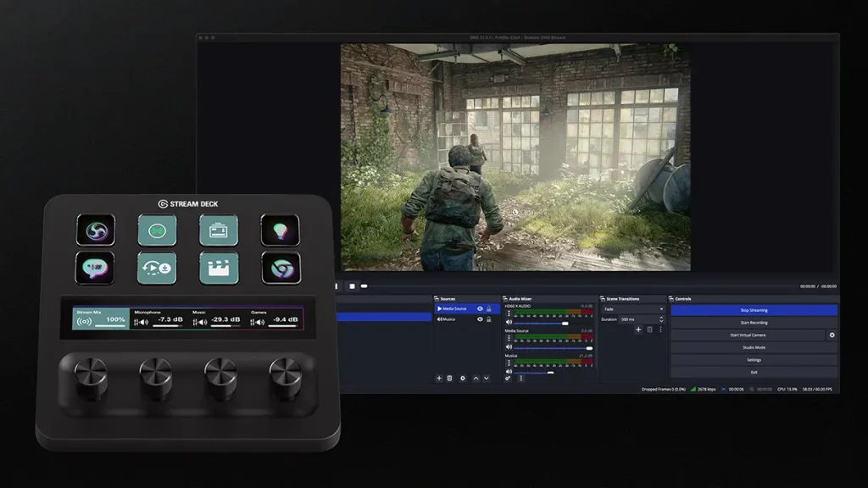Click the Exit button in Controls
Screen dimensions: 868x488
[x=754, y=373]
